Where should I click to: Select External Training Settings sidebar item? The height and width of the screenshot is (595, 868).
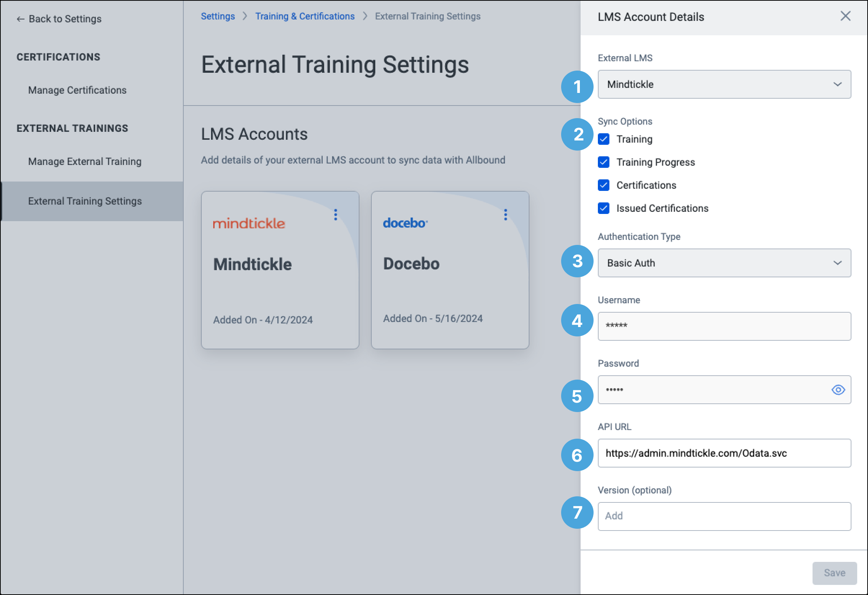pyautogui.click(x=92, y=201)
